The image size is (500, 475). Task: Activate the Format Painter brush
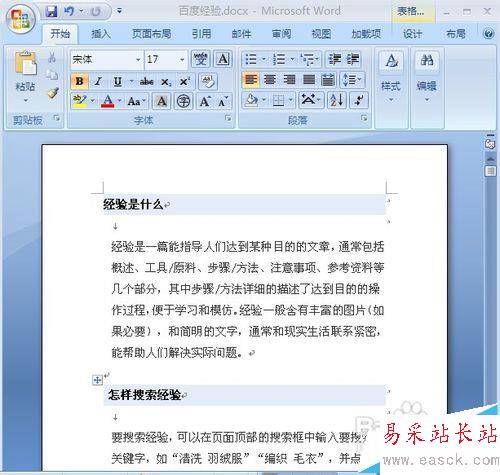52,93
